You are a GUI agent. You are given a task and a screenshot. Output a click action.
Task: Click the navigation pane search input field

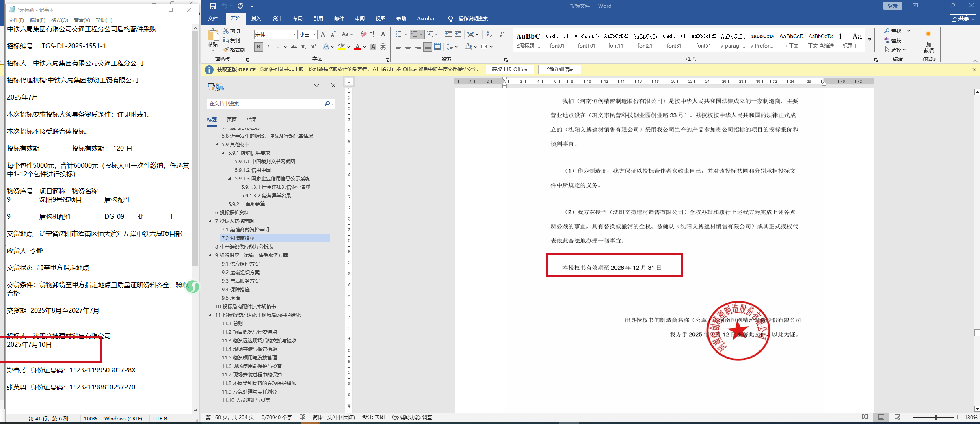[x=265, y=104]
